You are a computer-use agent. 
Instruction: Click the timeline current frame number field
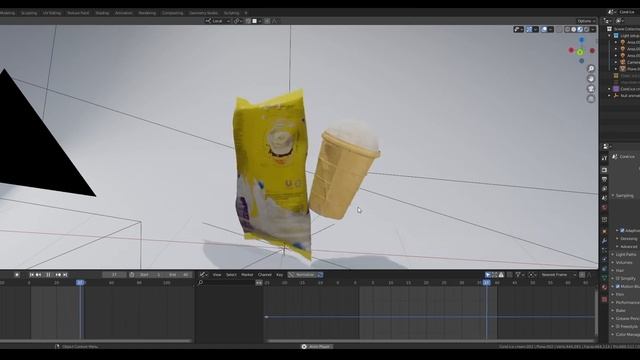tap(114, 275)
